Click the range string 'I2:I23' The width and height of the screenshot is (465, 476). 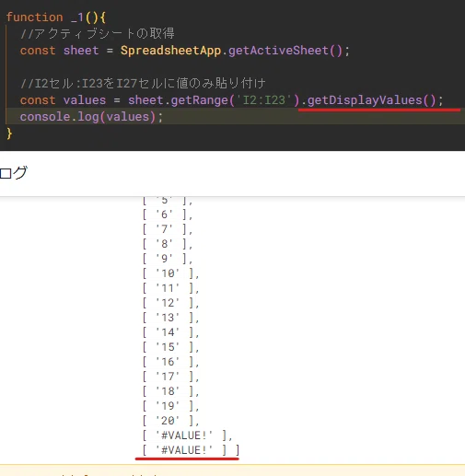(x=264, y=100)
